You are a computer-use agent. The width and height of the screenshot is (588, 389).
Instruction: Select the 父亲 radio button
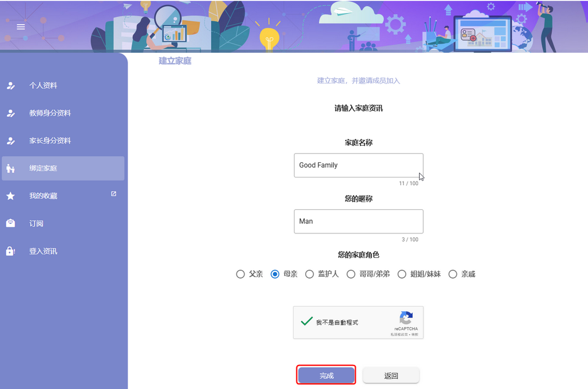pos(240,274)
